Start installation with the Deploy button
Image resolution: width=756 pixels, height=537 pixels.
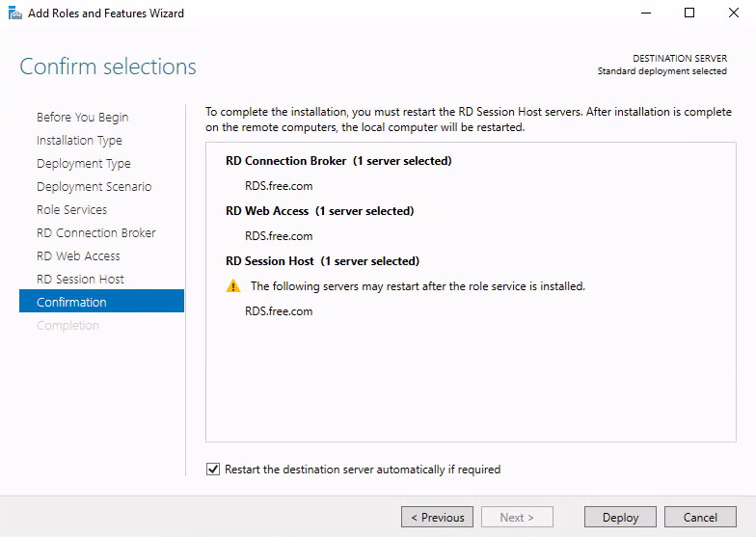pyautogui.click(x=621, y=517)
